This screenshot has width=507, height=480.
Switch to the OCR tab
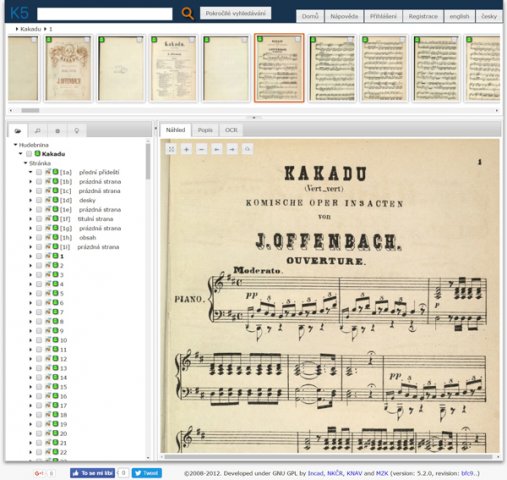[231, 130]
